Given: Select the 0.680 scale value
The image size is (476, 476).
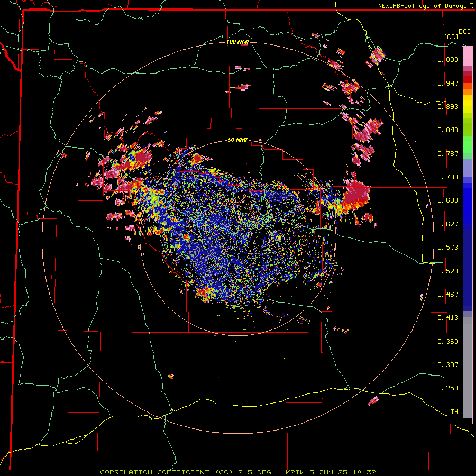Looking at the screenshot, I should click(x=448, y=200).
